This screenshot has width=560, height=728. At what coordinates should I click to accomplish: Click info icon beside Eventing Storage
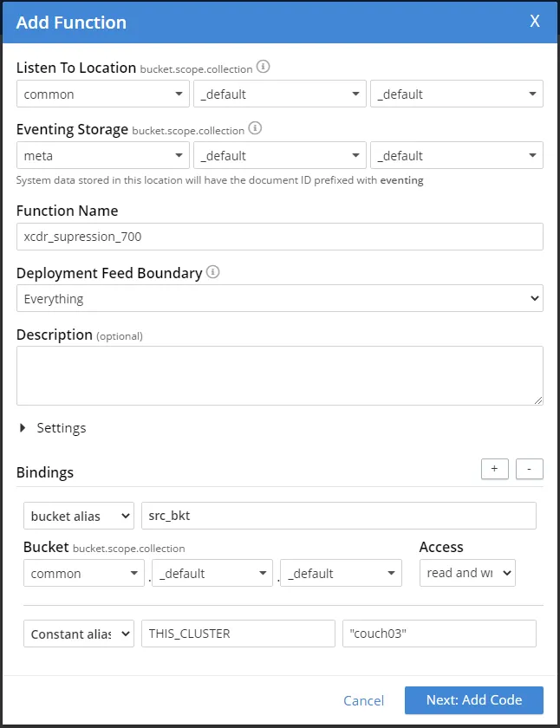tap(255, 128)
